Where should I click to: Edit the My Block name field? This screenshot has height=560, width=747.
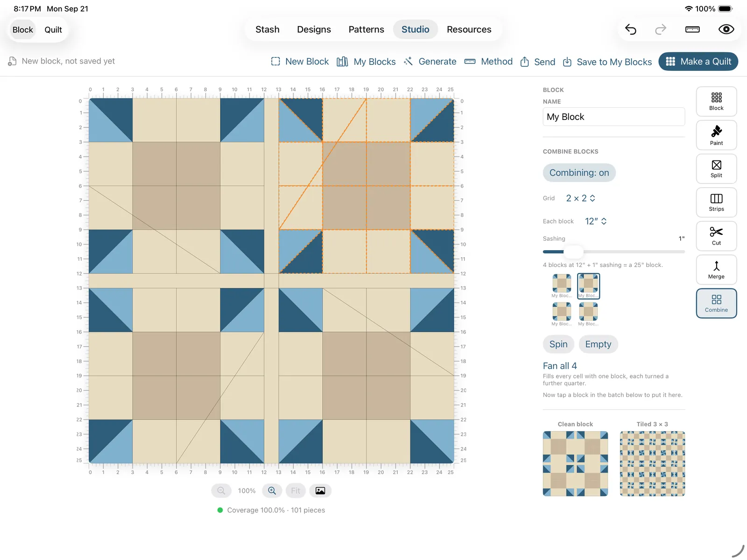tap(613, 117)
